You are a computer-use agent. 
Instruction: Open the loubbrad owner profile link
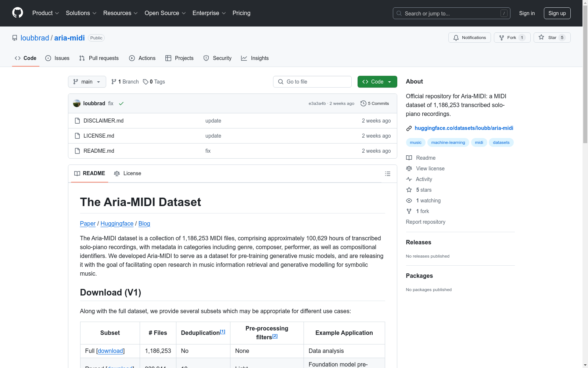(35, 38)
